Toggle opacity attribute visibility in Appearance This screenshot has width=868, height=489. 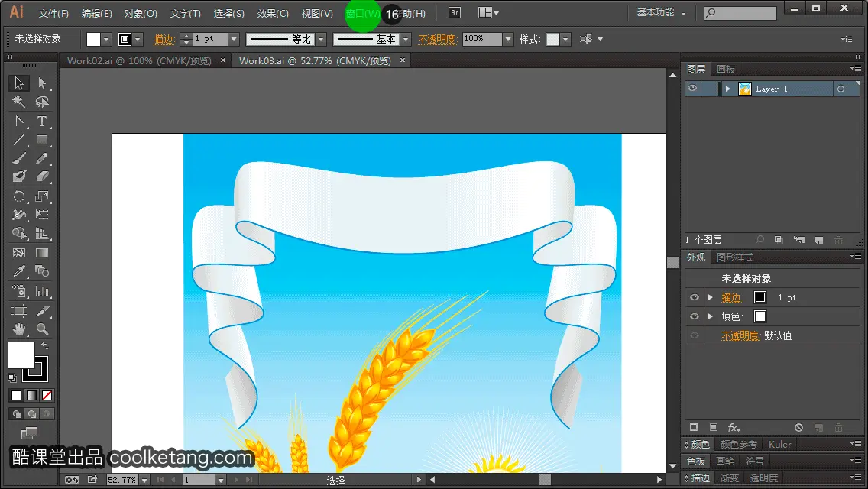695,335
